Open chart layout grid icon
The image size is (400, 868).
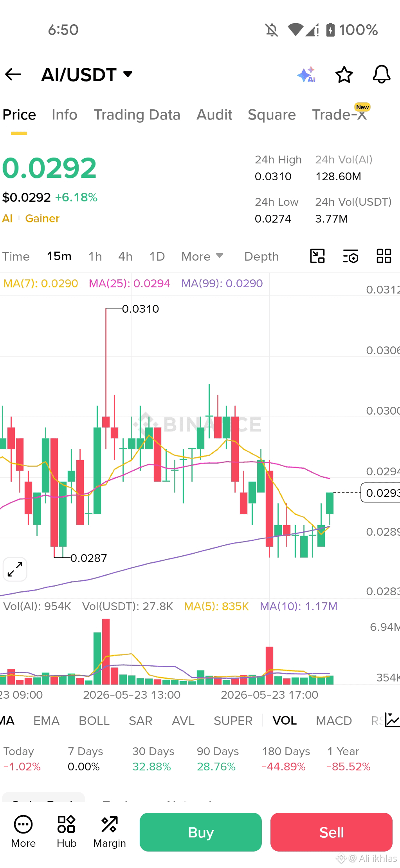pos(384,256)
